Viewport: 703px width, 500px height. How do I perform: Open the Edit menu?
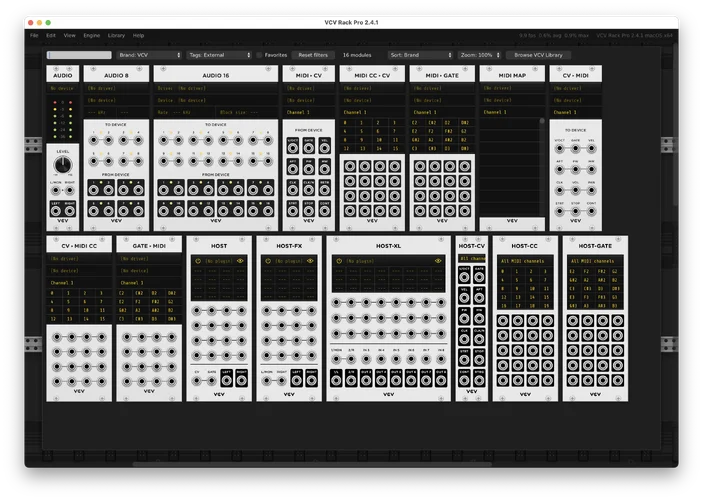click(x=51, y=35)
